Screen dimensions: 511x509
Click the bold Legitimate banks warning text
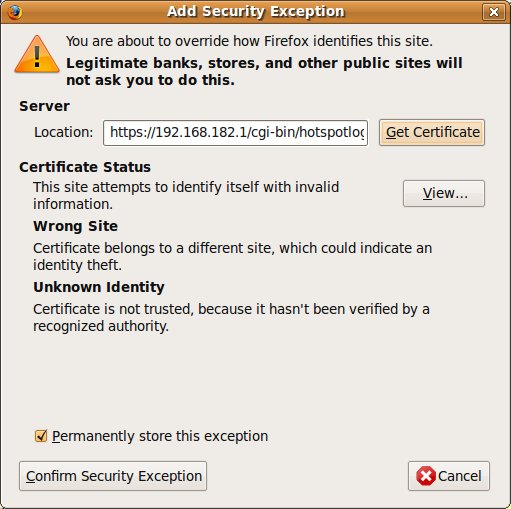(264, 72)
